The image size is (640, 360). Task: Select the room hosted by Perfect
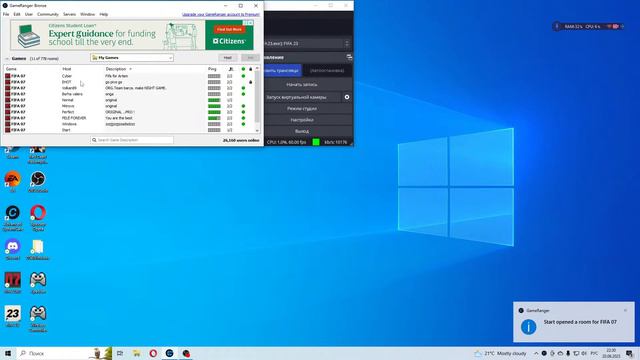129,112
